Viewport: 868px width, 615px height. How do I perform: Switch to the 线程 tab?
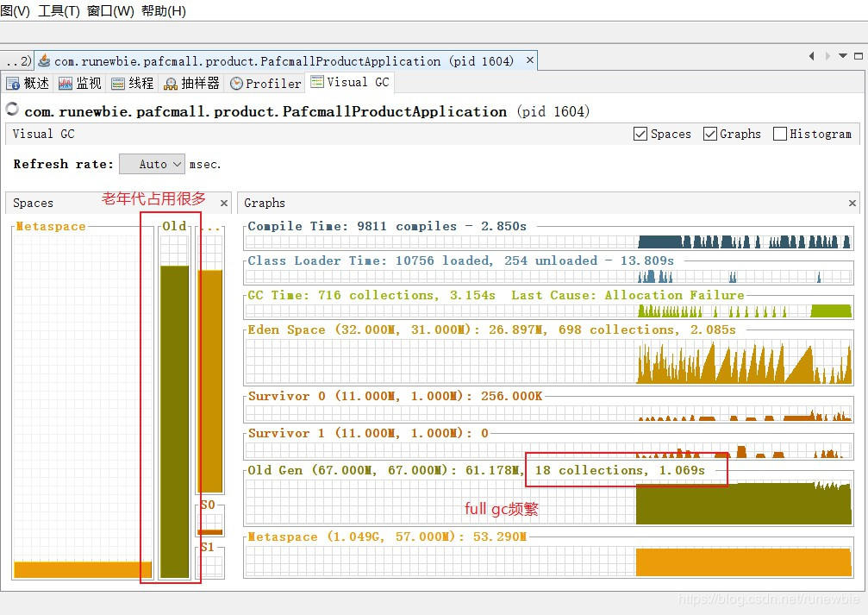click(x=133, y=83)
